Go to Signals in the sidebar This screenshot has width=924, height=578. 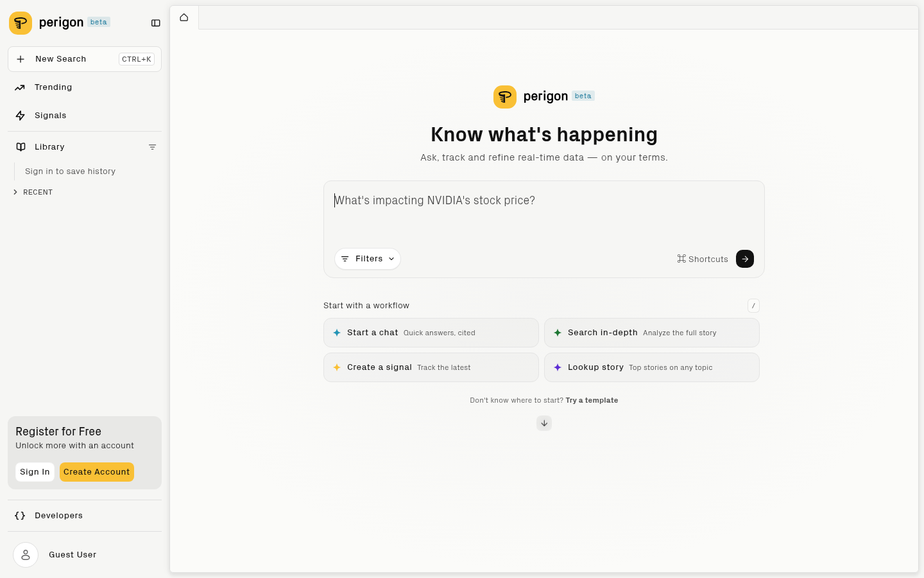(x=50, y=116)
